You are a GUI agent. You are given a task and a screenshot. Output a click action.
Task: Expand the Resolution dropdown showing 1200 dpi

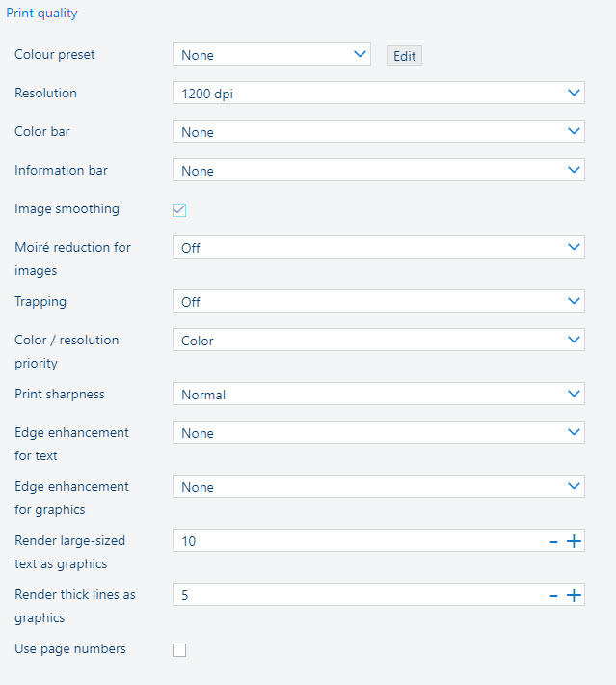378,94
